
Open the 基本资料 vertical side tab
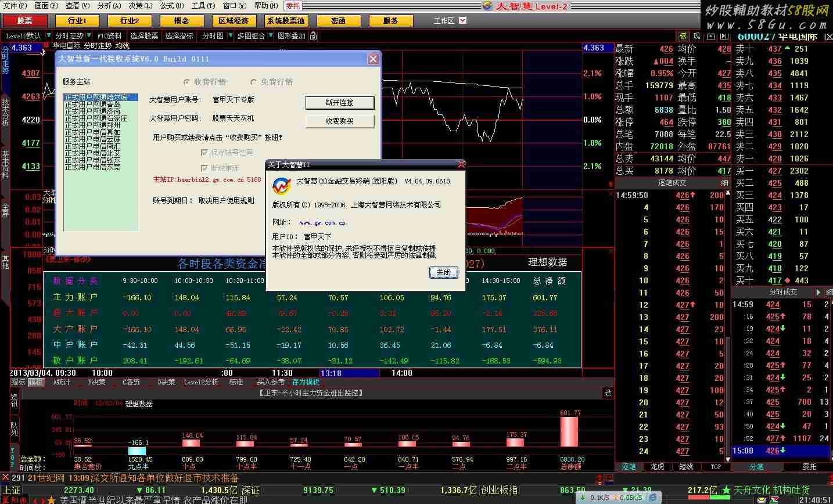[5, 164]
